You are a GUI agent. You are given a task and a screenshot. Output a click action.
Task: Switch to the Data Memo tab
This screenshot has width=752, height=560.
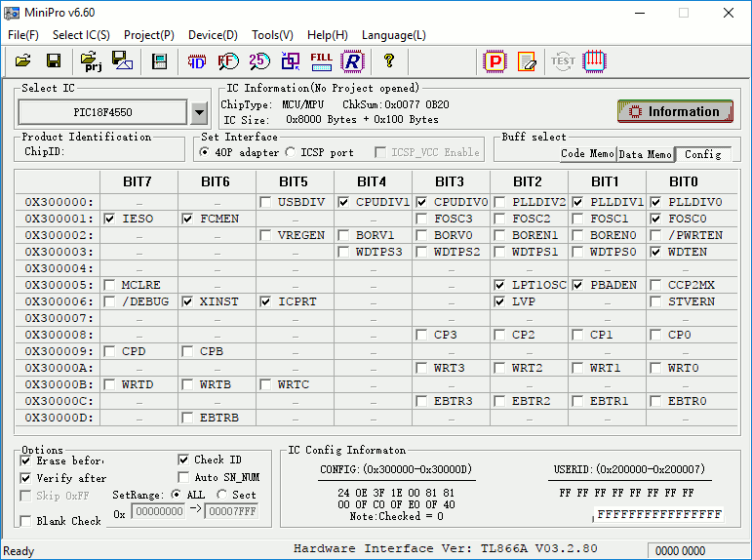[645, 154]
